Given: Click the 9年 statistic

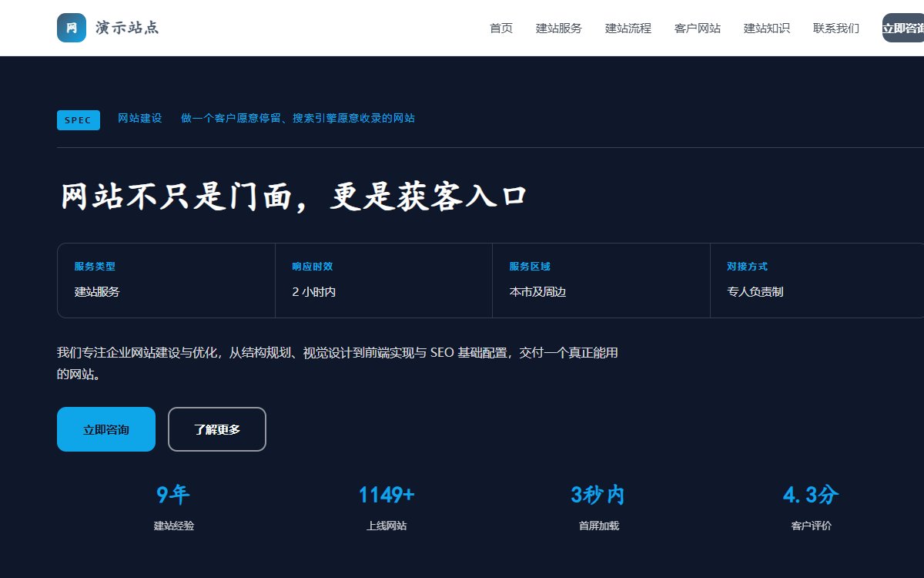Looking at the screenshot, I should 173,495.
